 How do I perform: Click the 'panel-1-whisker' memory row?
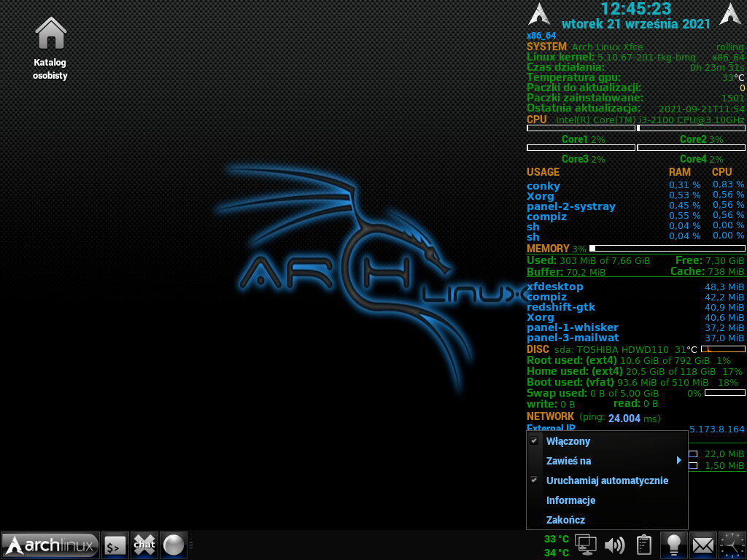point(635,327)
